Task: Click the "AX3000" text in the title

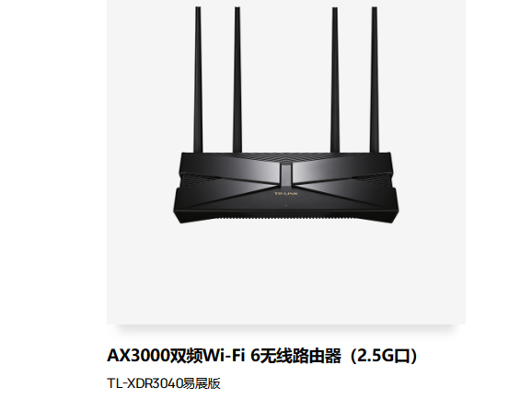Action: (138, 356)
